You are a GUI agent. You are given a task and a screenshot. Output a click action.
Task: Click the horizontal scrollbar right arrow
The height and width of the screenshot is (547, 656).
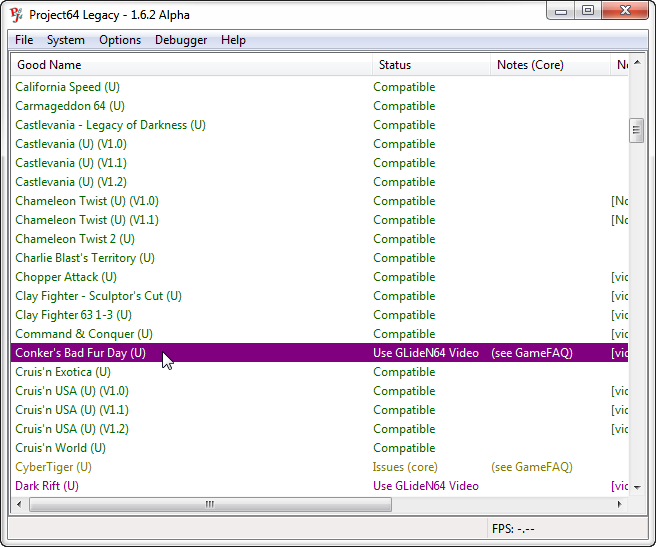[620, 504]
